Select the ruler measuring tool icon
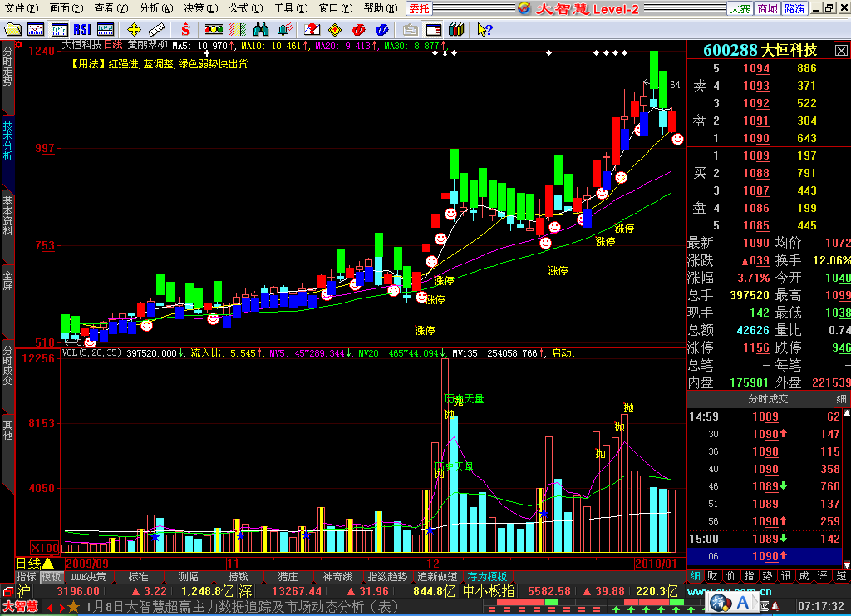851x616 pixels. 155,30
